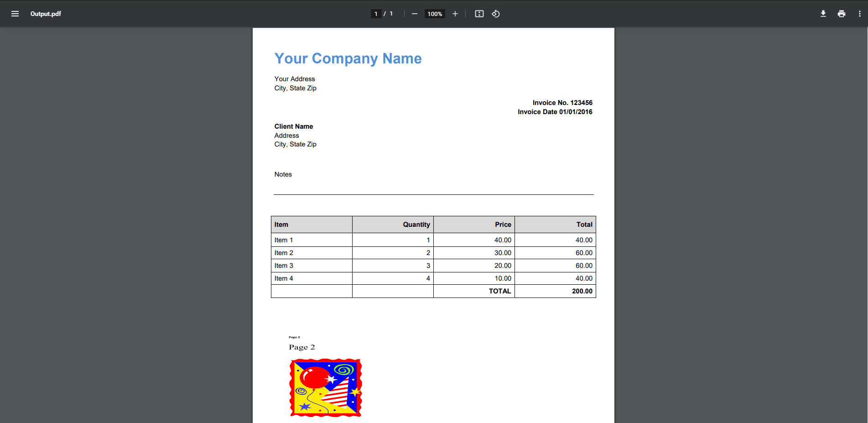Click the colorful balloon image on Page 2

325,387
